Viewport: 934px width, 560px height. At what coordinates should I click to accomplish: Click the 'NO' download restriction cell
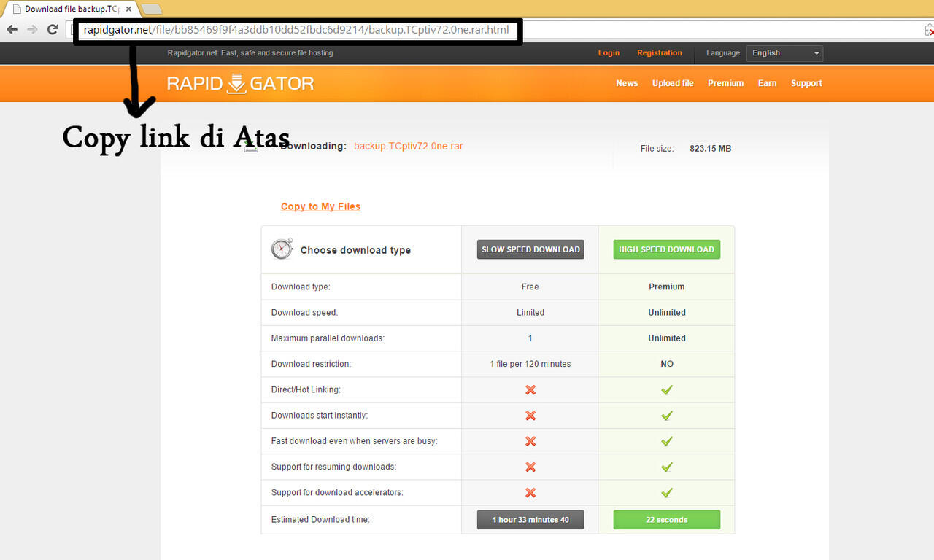pyautogui.click(x=667, y=364)
